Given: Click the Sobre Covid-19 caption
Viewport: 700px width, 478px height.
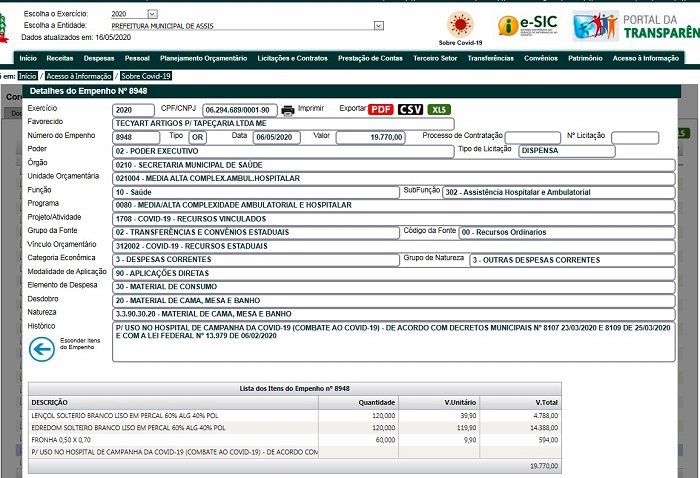Looking at the screenshot, I should [x=460, y=43].
